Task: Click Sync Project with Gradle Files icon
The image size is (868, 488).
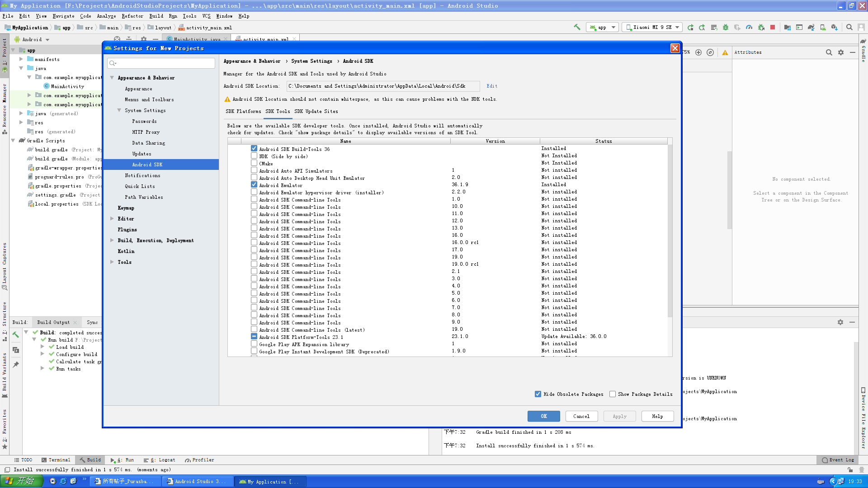Action: pyautogui.click(x=811, y=27)
